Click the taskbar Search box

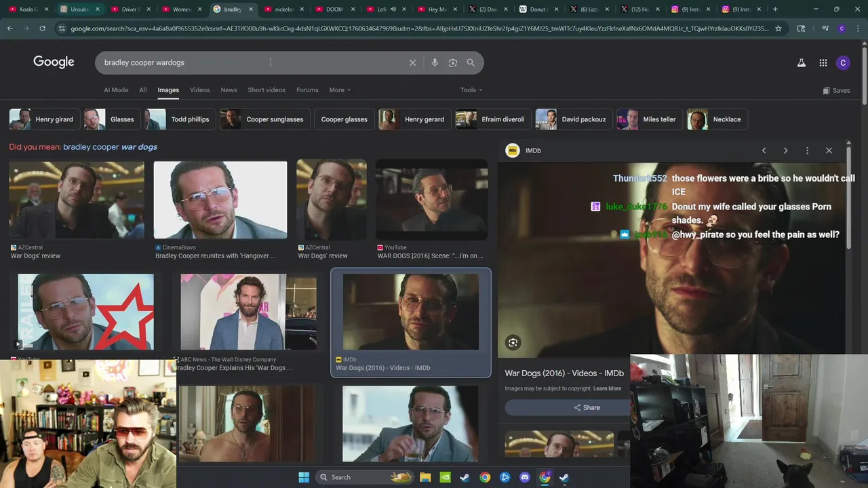365,477
